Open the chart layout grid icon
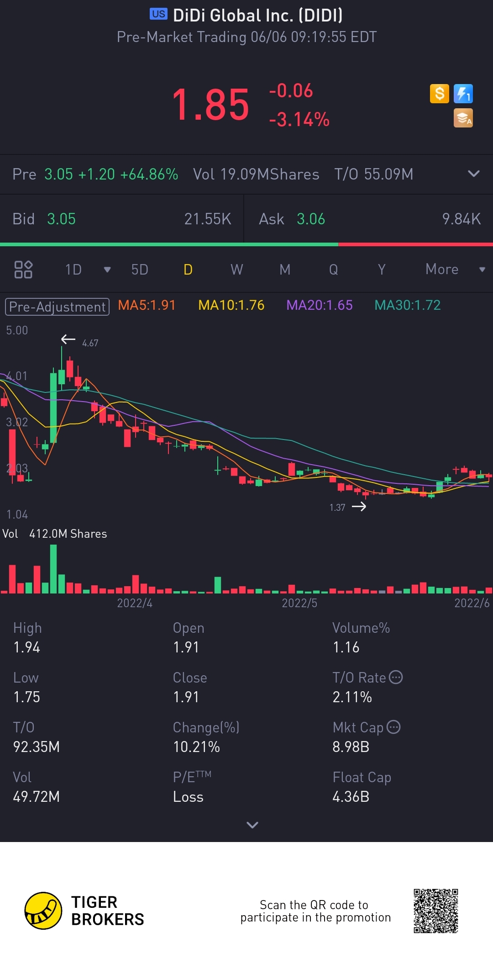Image resolution: width=493 pixels, height=980 pixels. 23,270
